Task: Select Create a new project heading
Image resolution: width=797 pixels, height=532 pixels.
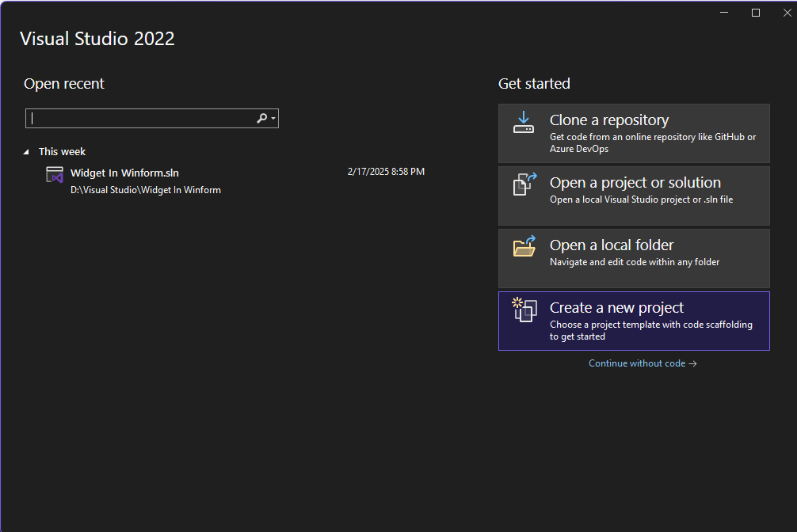Action: 616,307
